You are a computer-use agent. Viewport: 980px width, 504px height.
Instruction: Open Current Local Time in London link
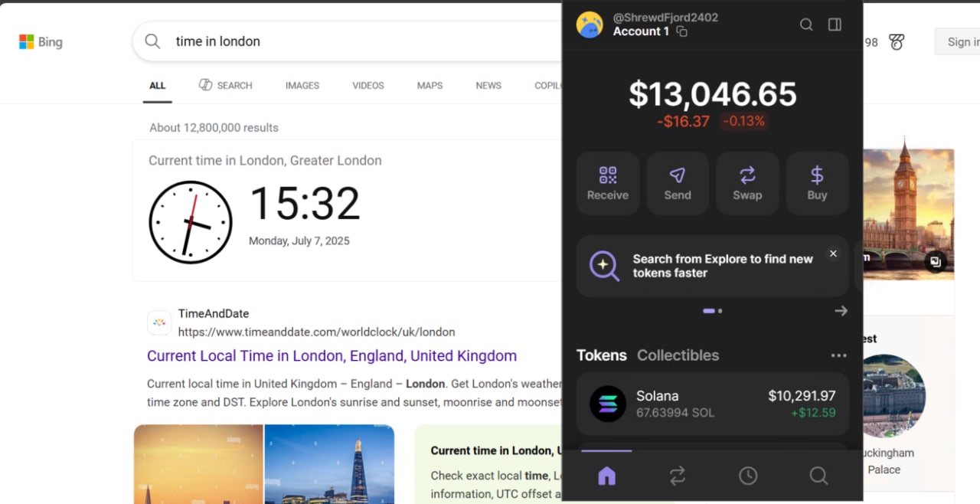332,356
